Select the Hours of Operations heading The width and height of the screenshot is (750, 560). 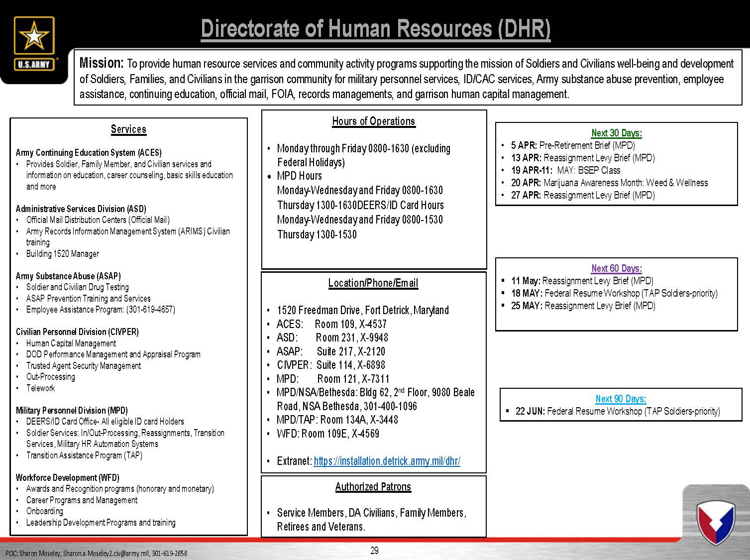pos(373,121)
